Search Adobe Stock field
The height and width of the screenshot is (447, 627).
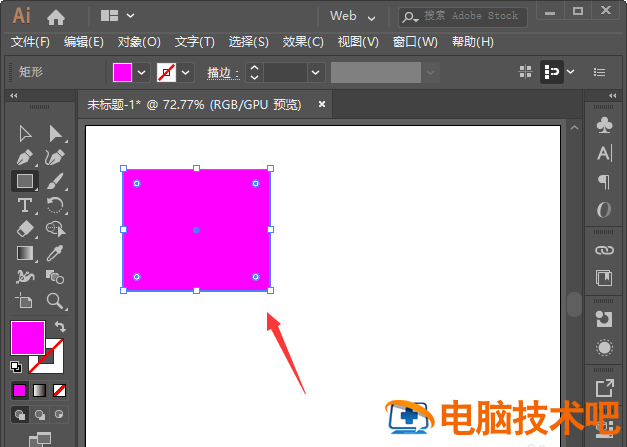click(463, 16)
